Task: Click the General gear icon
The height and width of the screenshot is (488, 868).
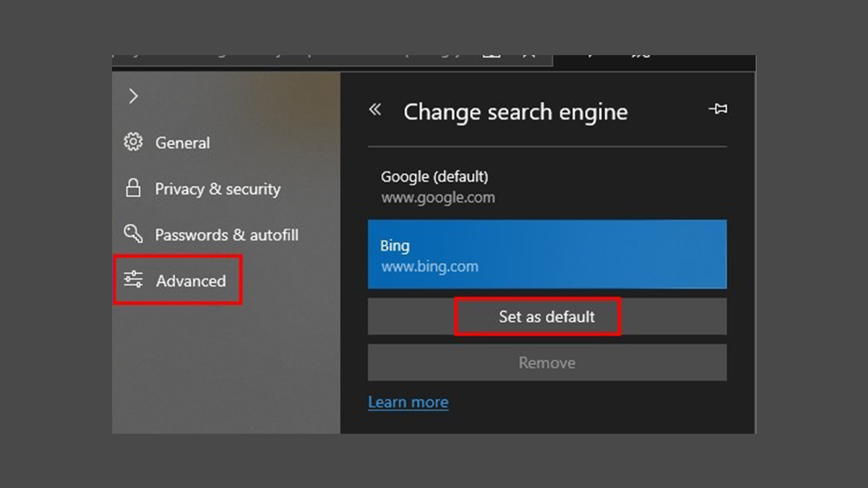Action: (133, 142)
